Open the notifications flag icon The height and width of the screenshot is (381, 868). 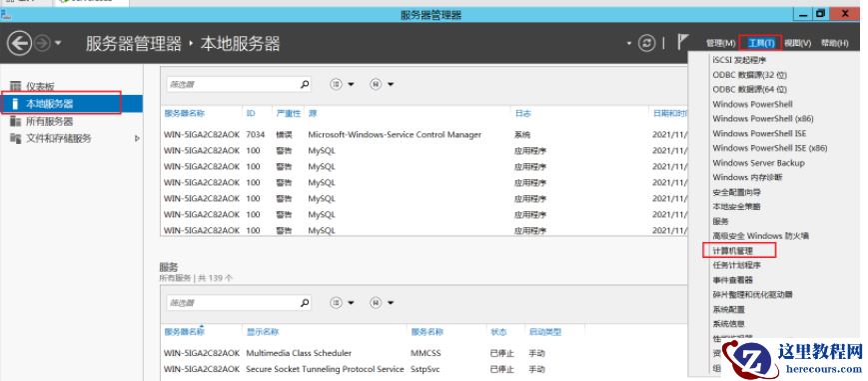683,42
